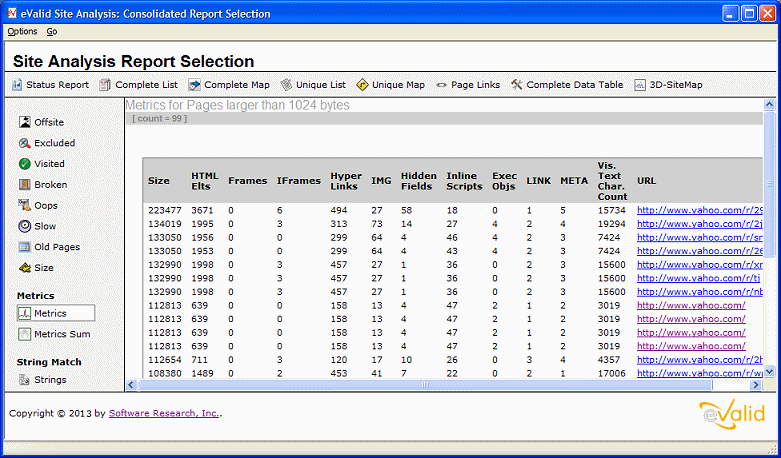Select the size value 223477

click(165, 211)
